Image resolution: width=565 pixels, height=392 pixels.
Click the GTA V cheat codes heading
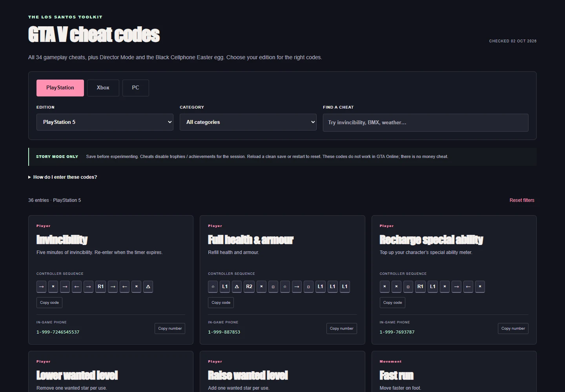(x=94, y=34)
